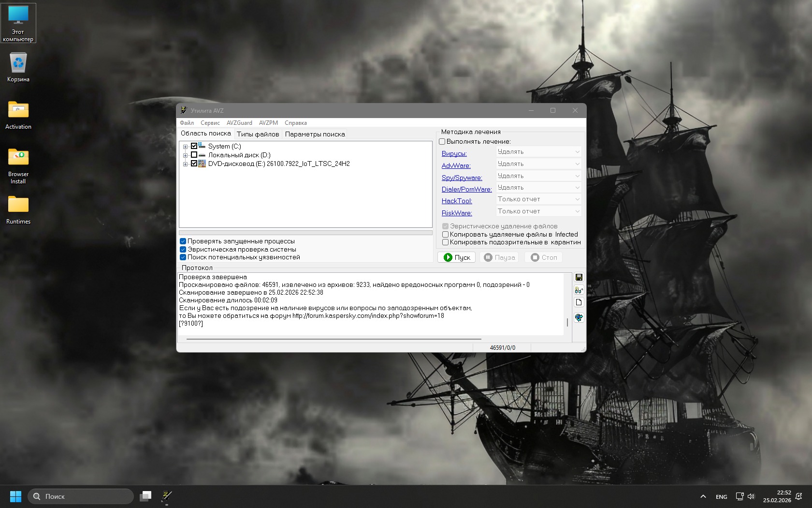Open the AVZGuard menu
812x508 pixels.
click(x=239, y=123)
